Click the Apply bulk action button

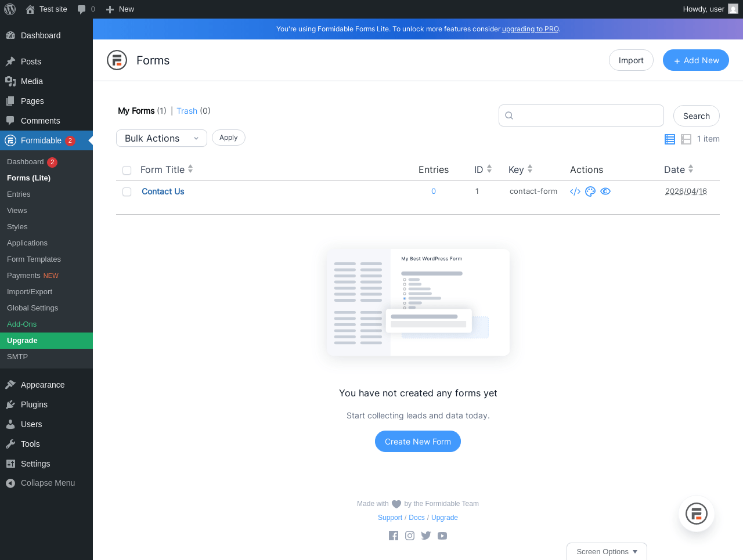[x=229, y=138]
